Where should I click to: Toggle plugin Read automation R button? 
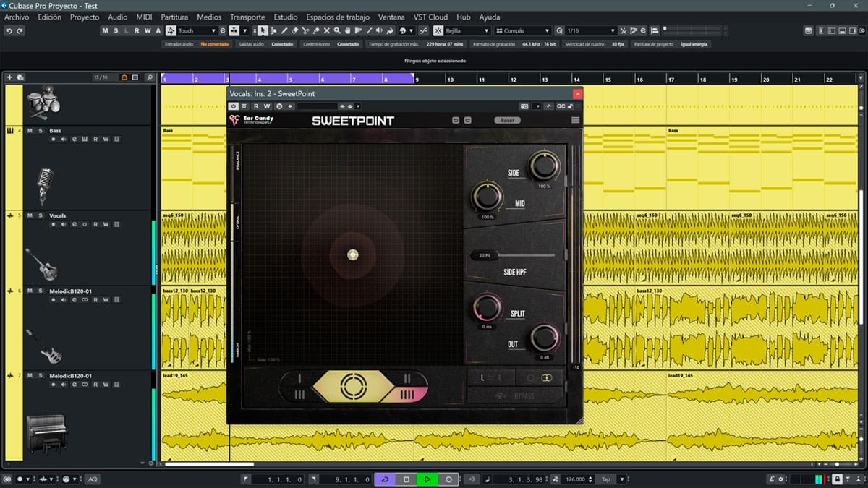(x=256, y=106)
